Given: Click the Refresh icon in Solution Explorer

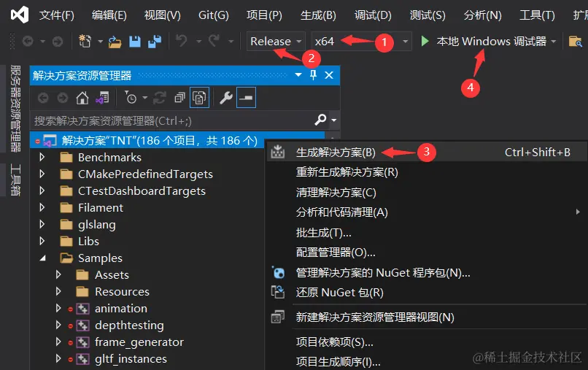Looking at the screenshot, I should coord(160,98).
